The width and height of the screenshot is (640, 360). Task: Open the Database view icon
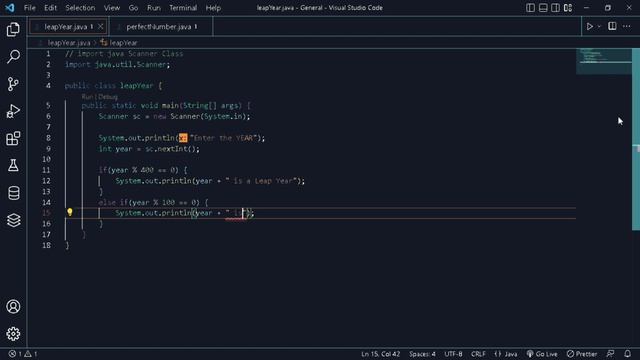pos(13,193)
